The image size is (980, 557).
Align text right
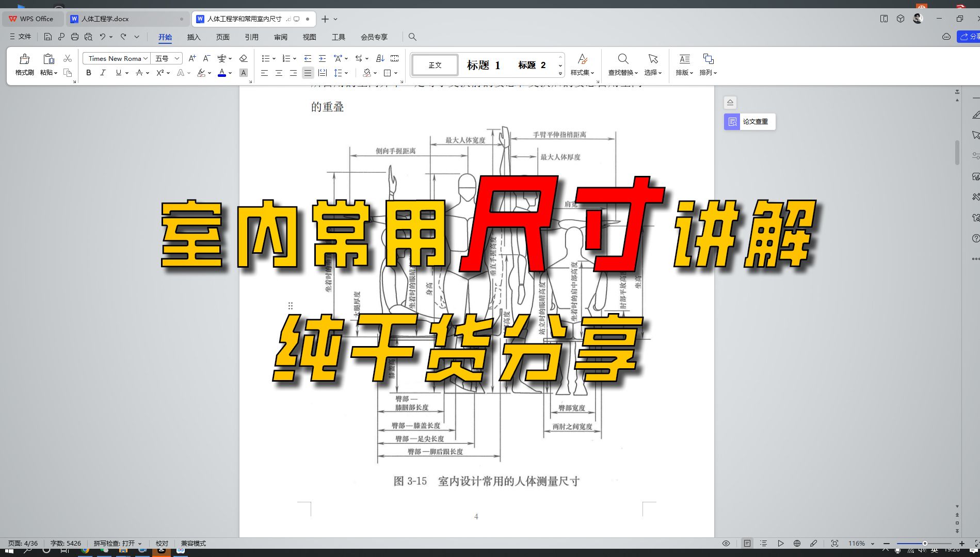[293, 73]
